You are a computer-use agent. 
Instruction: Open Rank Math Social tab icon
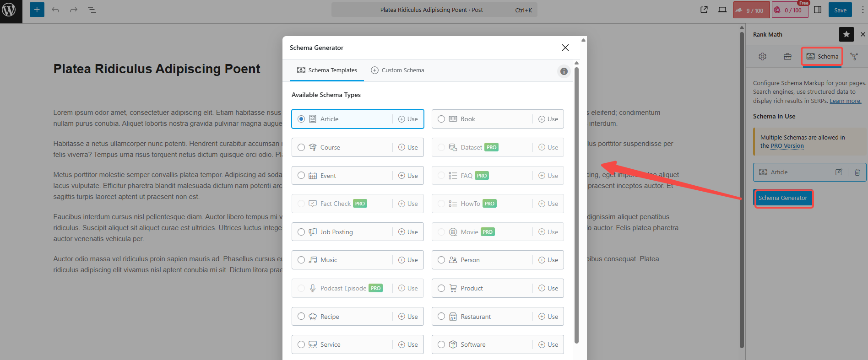point(854,57)
